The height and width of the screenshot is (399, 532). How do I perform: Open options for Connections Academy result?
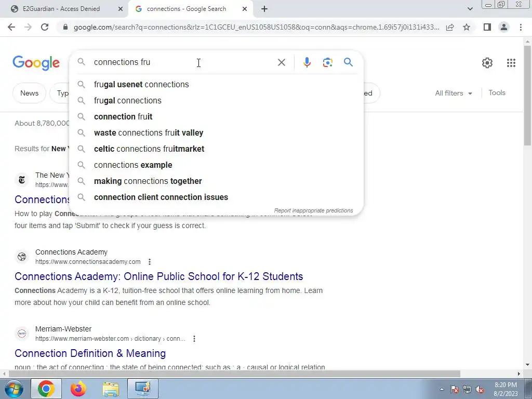point(150,262)
